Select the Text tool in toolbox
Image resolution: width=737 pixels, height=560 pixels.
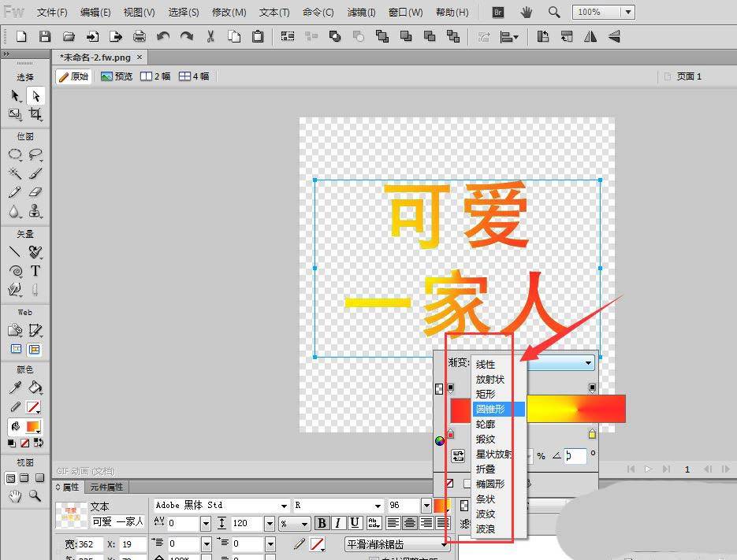(35, 271)
